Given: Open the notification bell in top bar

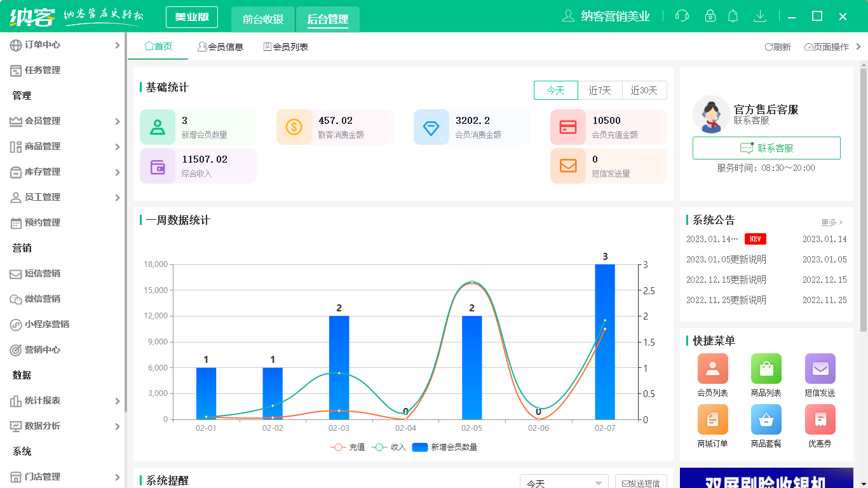Looking at the screenshot, I should pyautogui.click(x=733, y=16).
